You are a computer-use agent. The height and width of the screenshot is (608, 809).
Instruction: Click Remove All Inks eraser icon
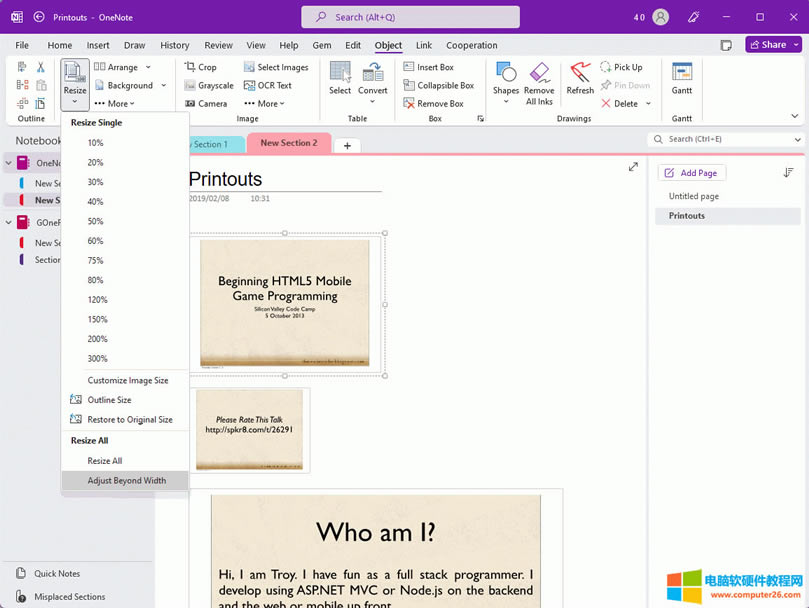539,72
